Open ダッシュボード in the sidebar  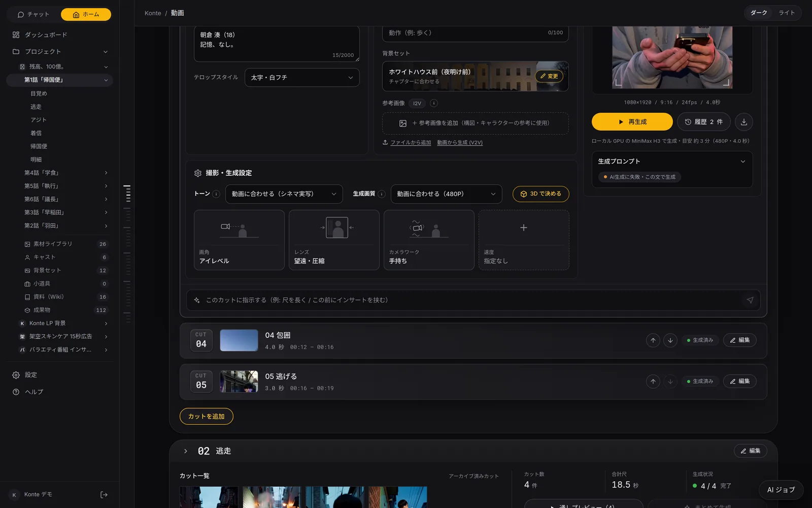59,35
